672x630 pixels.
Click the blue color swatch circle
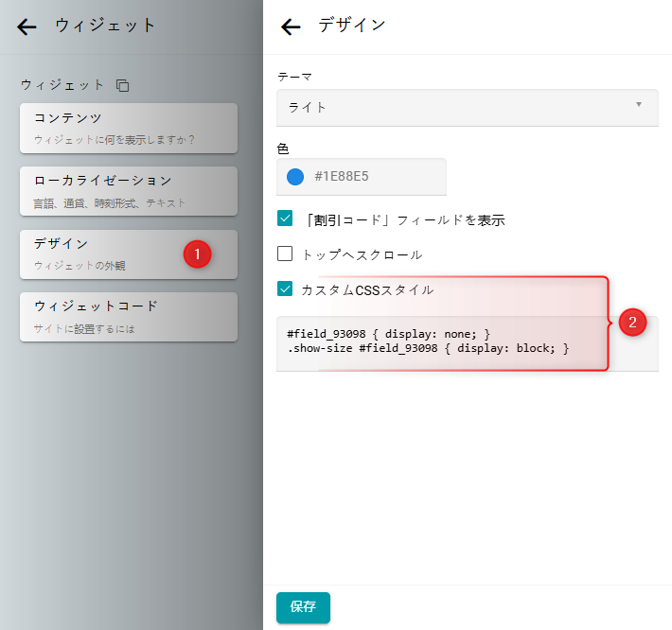tap(295, 177)
